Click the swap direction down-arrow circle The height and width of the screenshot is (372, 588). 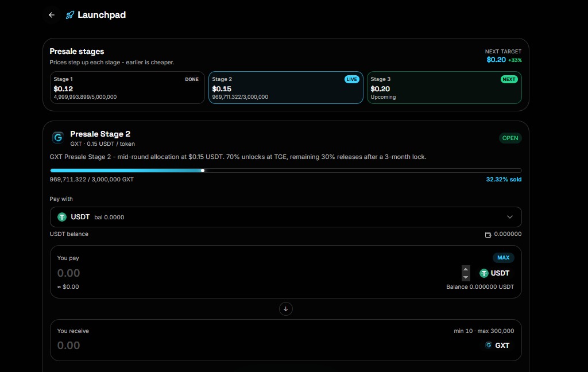pos(286,309)
